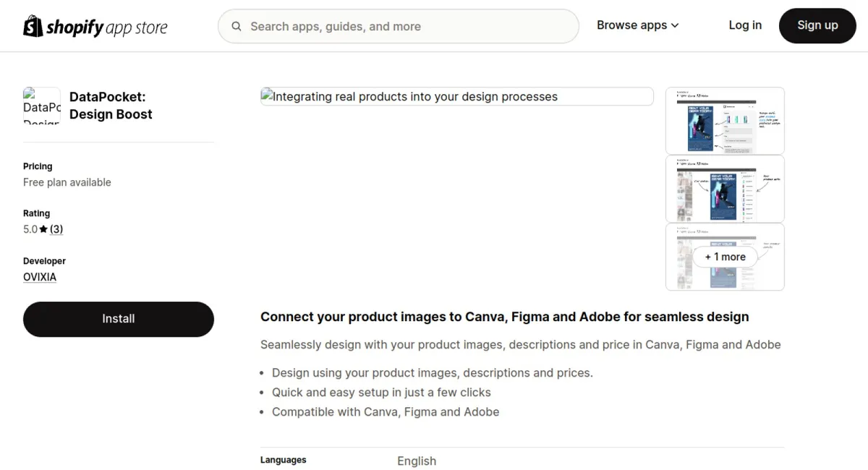Click the shopify app store wordmark
The image size is (868, 470).
[x=106, y=27]
